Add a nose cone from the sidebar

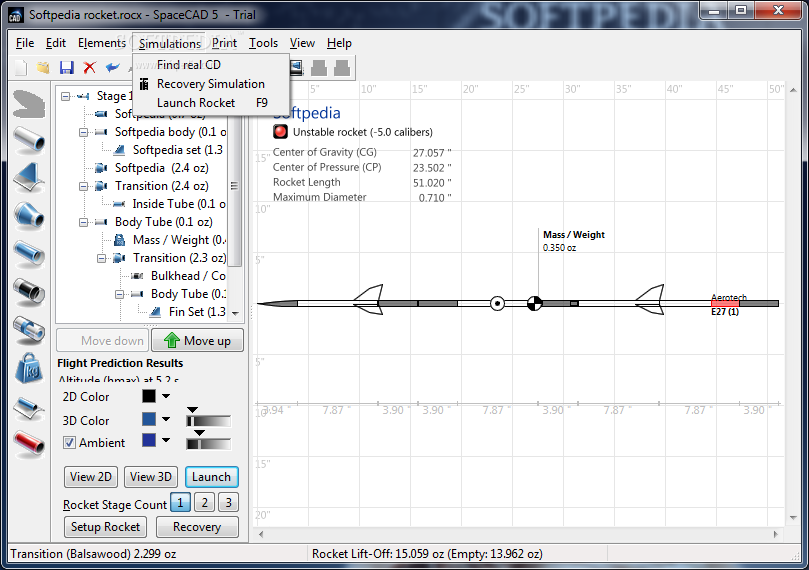click(29, 104)
